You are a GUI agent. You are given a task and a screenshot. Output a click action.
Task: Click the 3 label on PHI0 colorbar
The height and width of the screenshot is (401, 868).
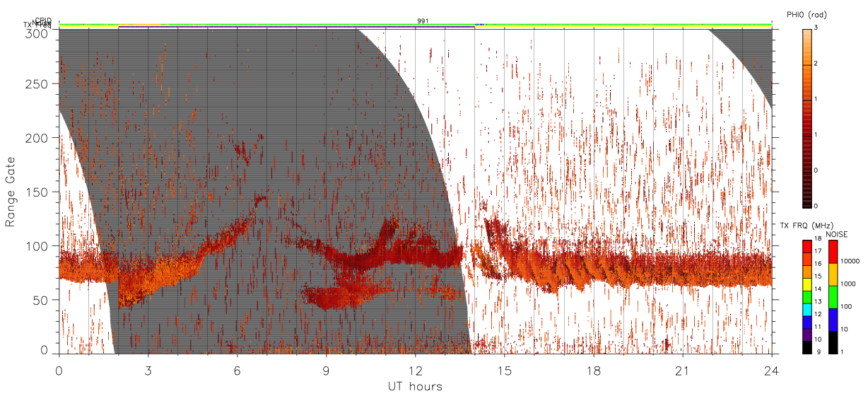[817, 28]
